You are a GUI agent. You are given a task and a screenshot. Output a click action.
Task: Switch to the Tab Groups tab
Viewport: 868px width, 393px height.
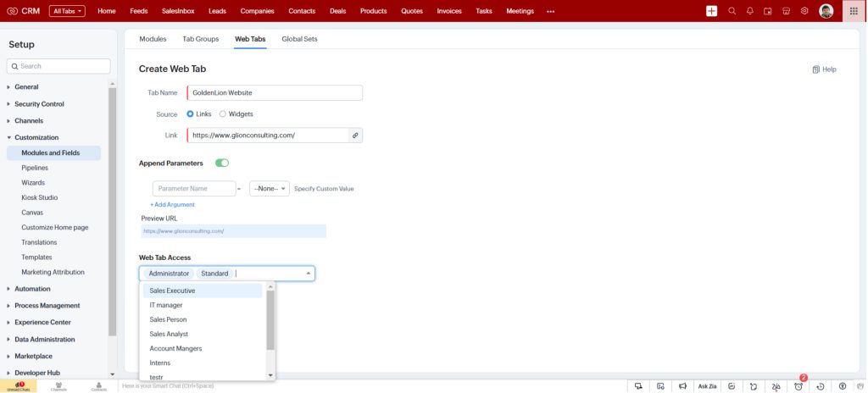[x=201, y=39]
